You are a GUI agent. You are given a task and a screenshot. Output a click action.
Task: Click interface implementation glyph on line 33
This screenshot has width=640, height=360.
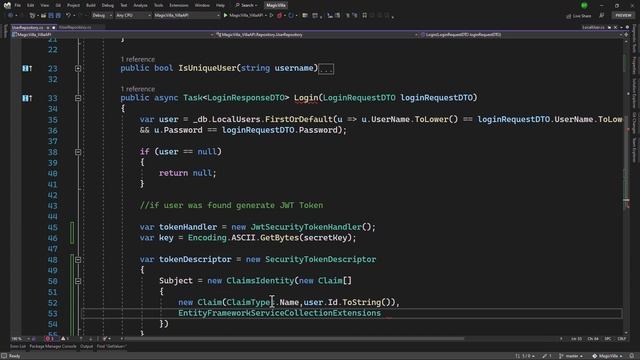[27, 98]
